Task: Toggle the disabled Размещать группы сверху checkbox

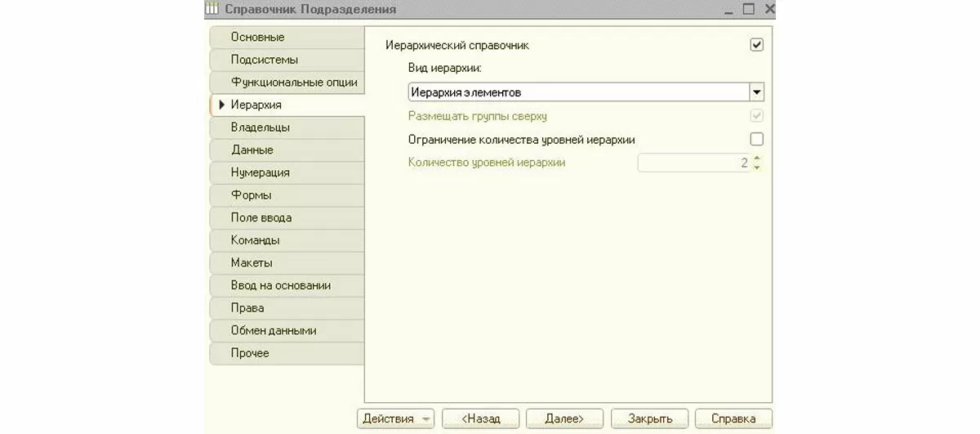Action: 756,116
